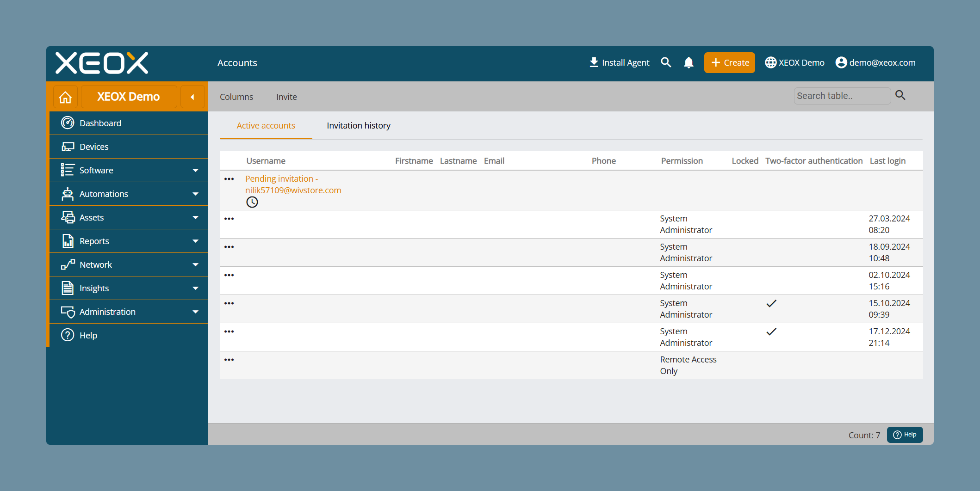Screen dimensions: 980x491
Task: Open notifications bell
Action: pos(688,62)
